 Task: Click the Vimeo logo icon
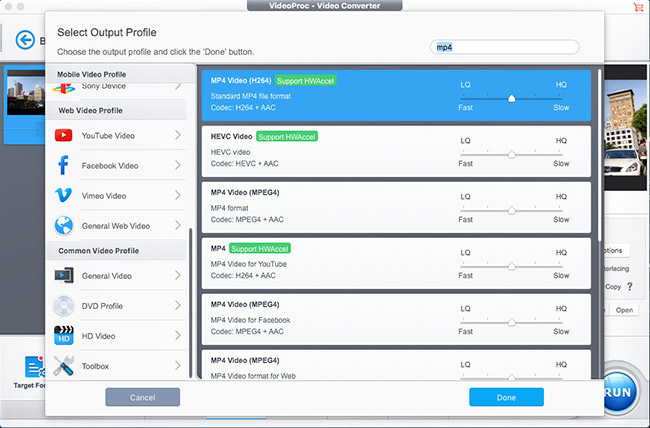click(63, 195)
